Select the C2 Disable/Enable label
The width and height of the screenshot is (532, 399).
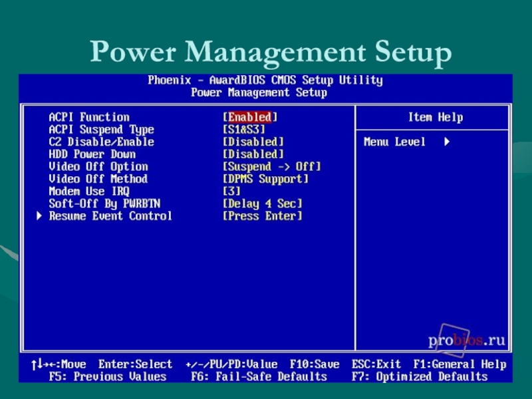click(102, 142)
